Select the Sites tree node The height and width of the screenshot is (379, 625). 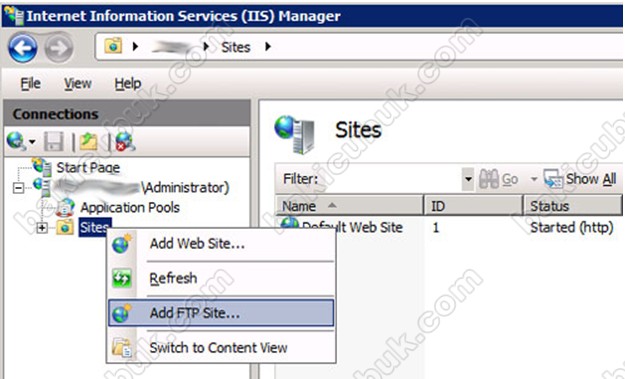point(95,227)
